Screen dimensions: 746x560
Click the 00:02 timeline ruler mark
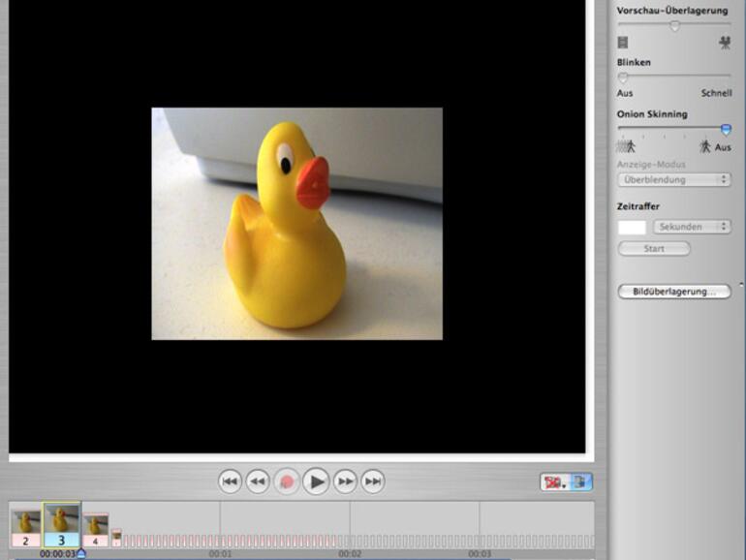click(x=350, y=554)
